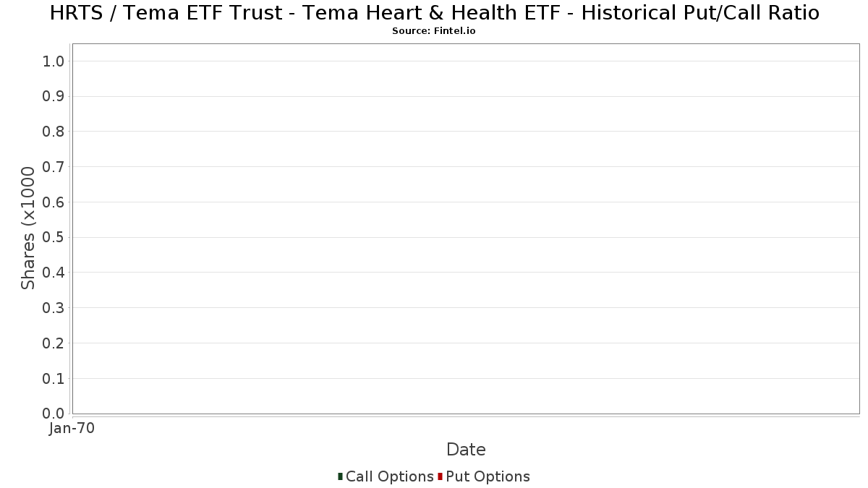Click the 0.6 y-axis tick label
868x488 pixels.
tap(54, 202)
